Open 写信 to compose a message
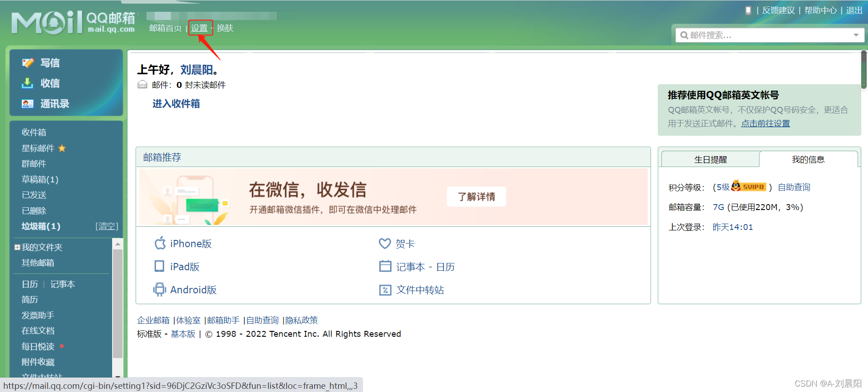This screenshot has height=392, width=868. tap(50, 63)
